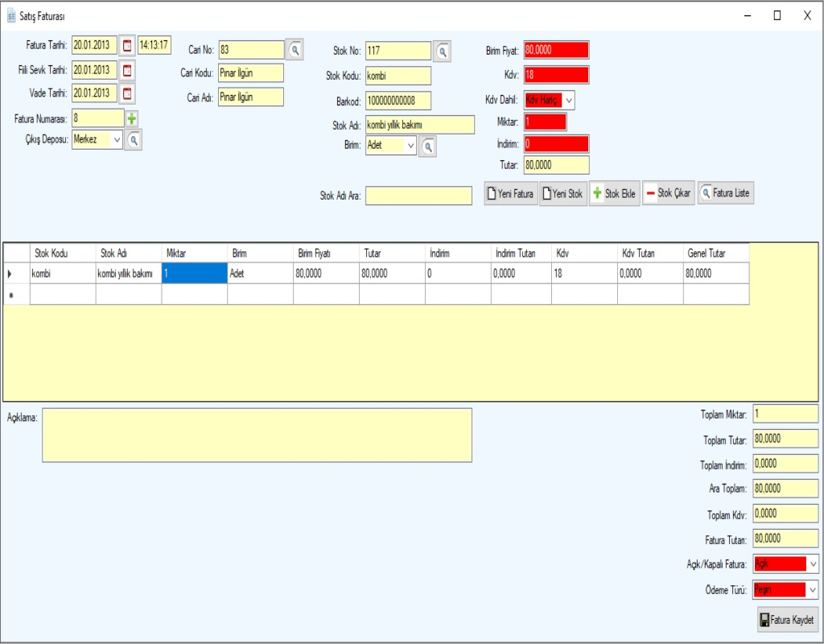
Task: Select the Miktar cell in the kombi row
Action: (x=194, y=274)
